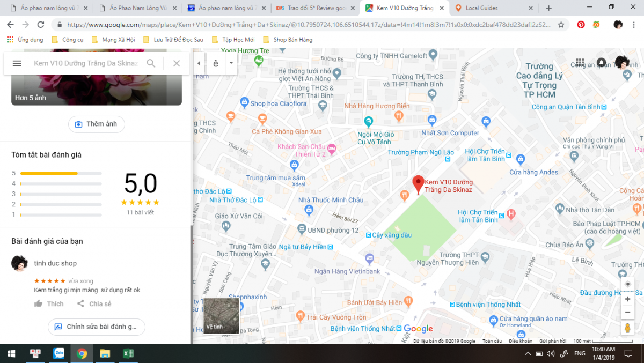Image resolution: width=644 pixels, height=363 pixels.
Task: Open a new Chrome tab
Action: click(x=548, y=8)
